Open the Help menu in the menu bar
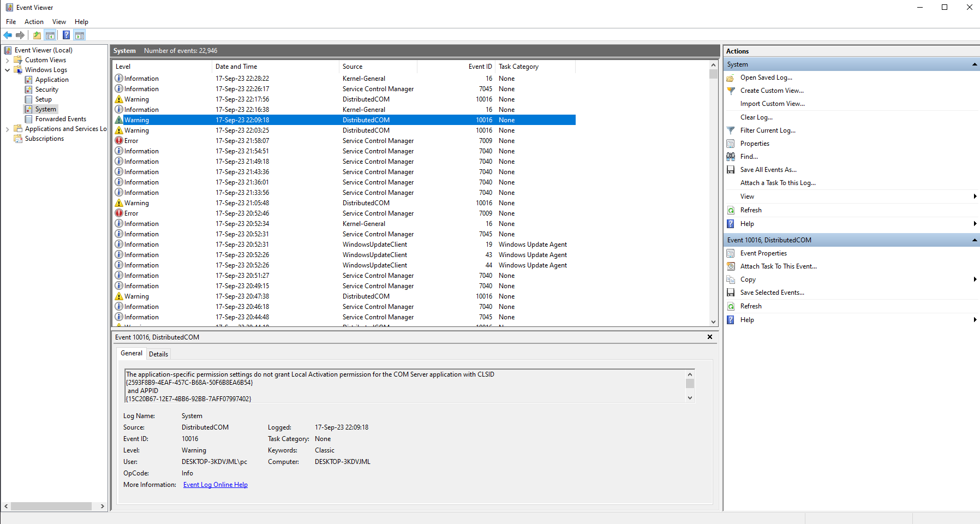Image resolution: width=980 pixels, height=524 pixels. coord(81,22)
